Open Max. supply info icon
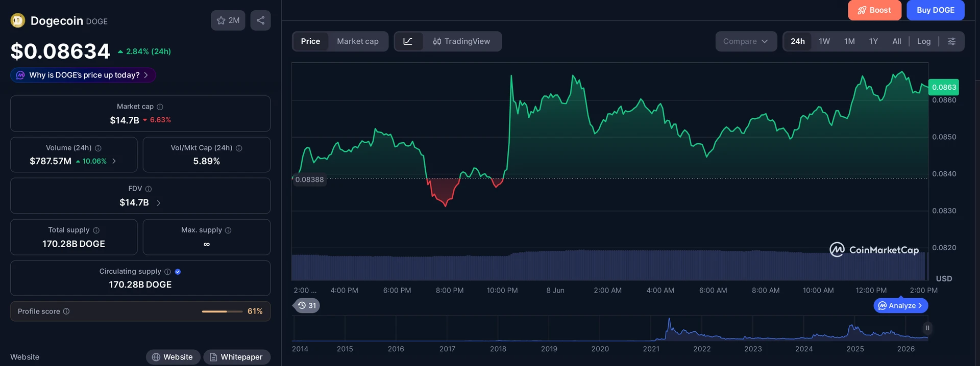The image size is (980, 366). pos(228,230)
